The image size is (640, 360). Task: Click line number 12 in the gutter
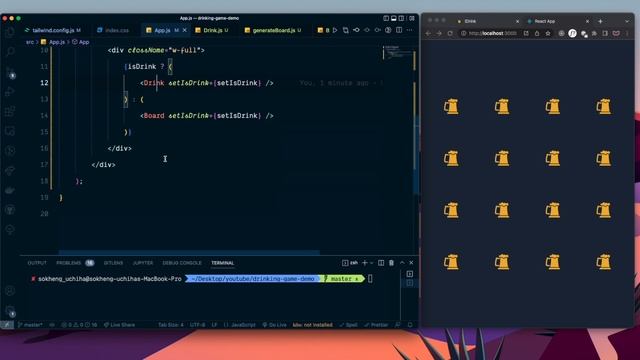44,83
